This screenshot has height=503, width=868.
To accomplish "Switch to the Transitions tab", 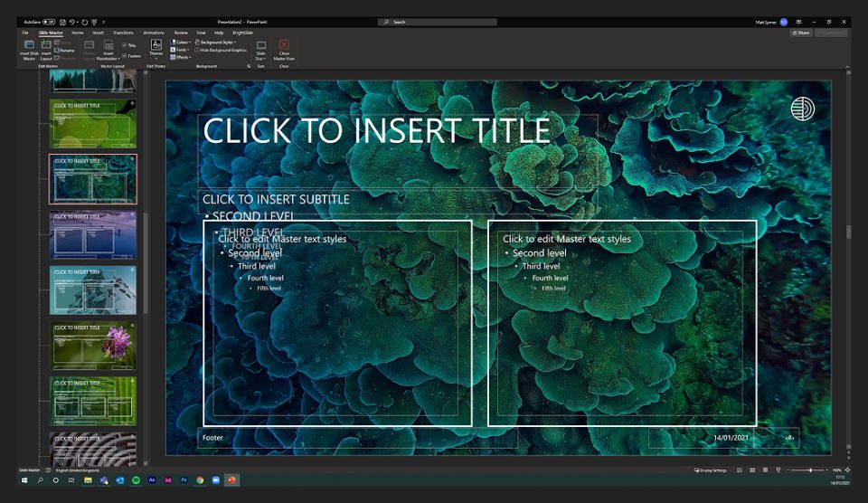I will pyautogui.click(x=123, y=33).
